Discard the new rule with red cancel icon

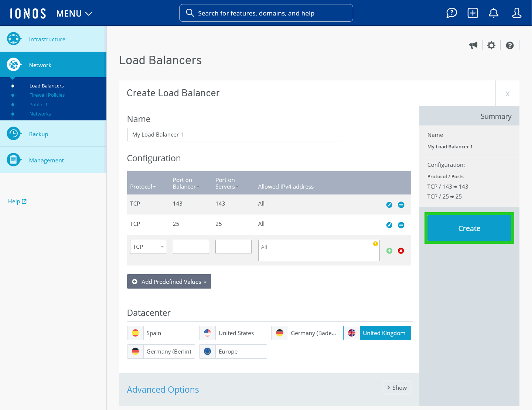coord(401,251)
